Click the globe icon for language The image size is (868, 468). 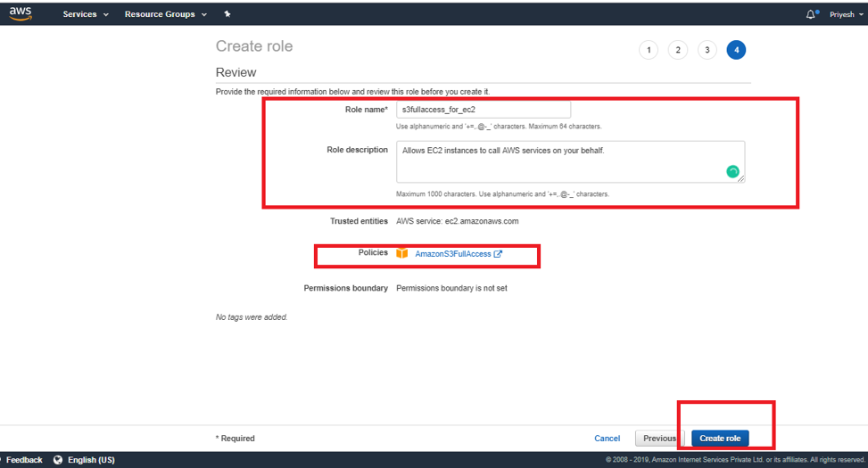[x=58, y=460]
